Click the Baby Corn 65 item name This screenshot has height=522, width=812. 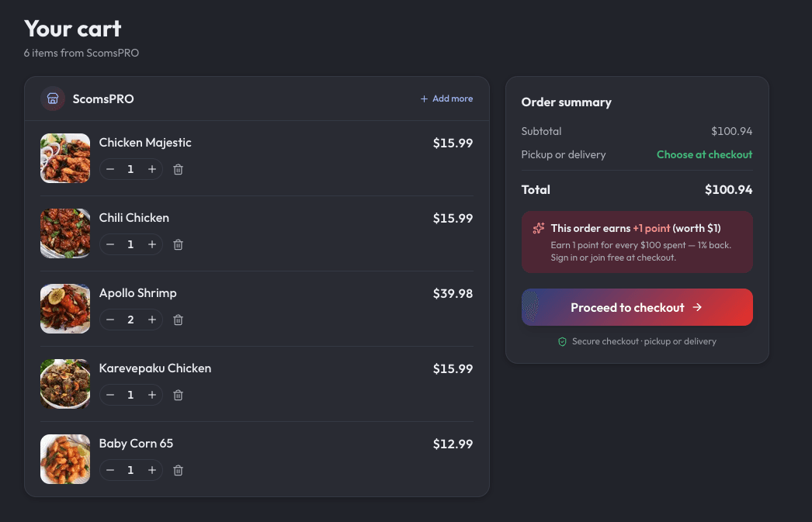pos(136,444)
